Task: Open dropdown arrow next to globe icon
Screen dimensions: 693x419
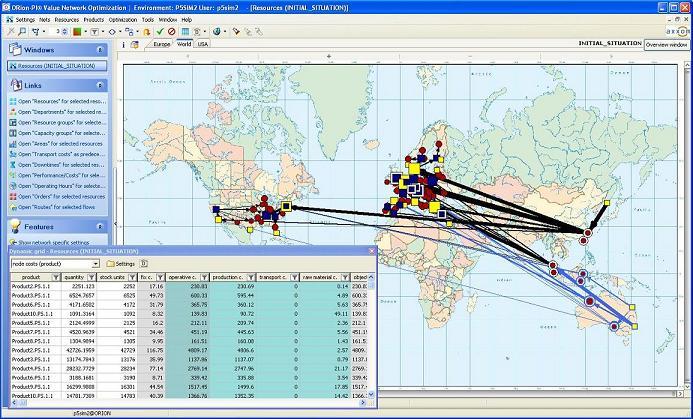Action: pos(225,32)
